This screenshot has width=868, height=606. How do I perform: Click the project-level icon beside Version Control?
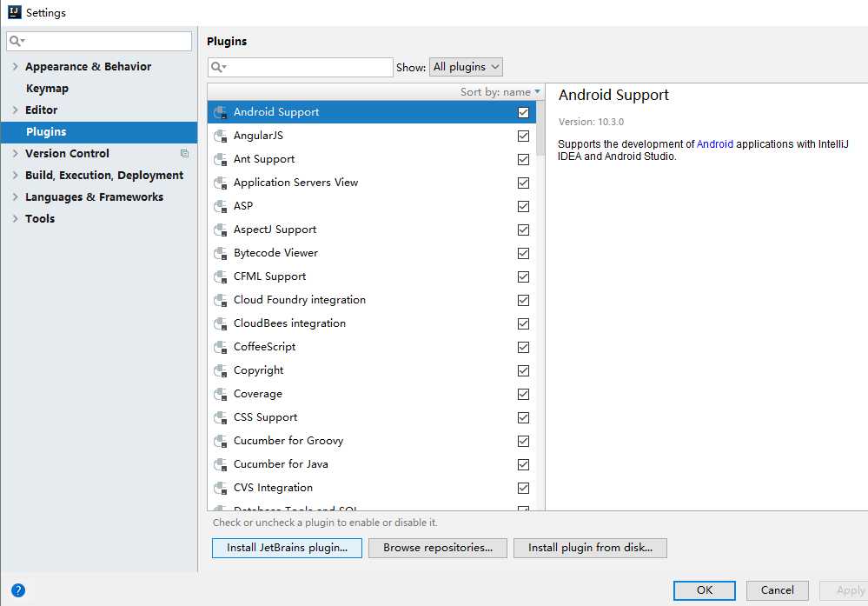click(x=184, y=153)
